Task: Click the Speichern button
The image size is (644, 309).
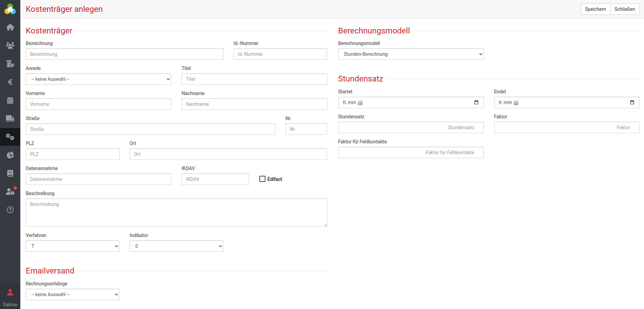Action: pyautogui.click(x=595, y=9)
